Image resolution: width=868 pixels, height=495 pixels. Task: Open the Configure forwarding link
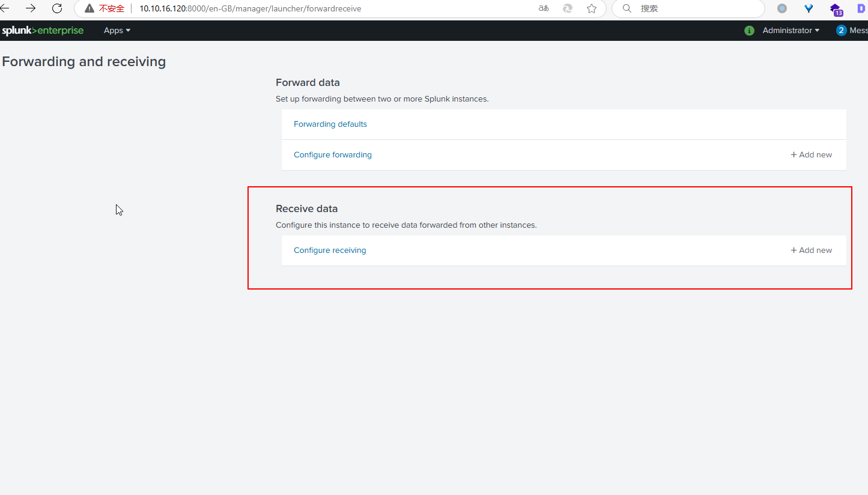[x=333, y=155]
